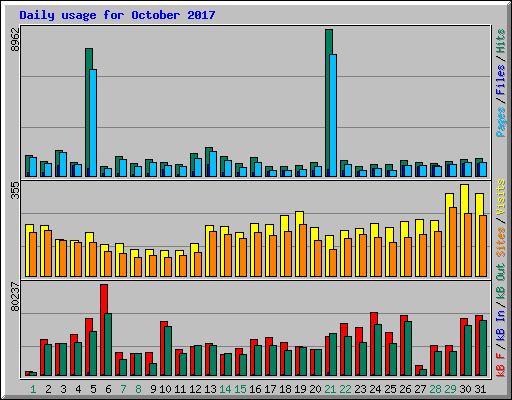Click day label 1 on the x-axis
Screen dimensions: 512x400
coord(33,389)
